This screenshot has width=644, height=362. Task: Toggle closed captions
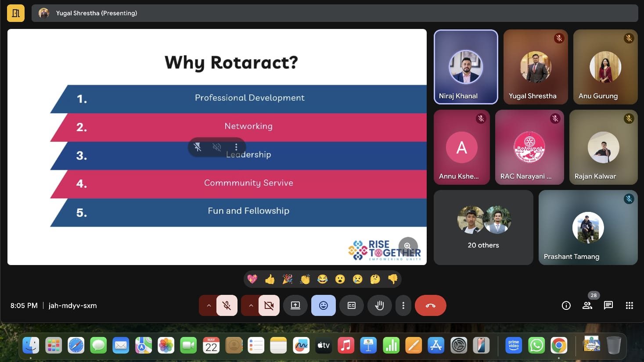tap(352, 305)
